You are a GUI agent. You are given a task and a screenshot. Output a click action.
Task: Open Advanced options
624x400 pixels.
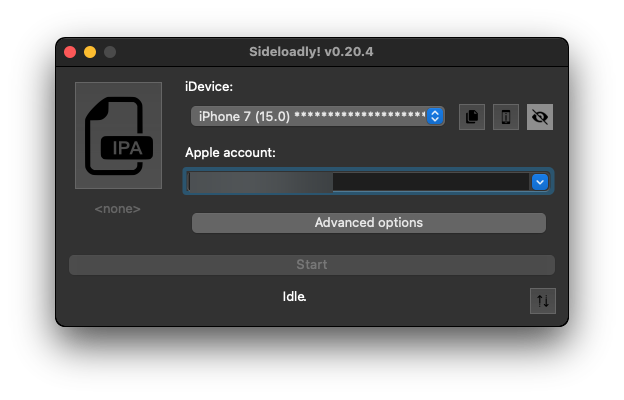point(369,223)
